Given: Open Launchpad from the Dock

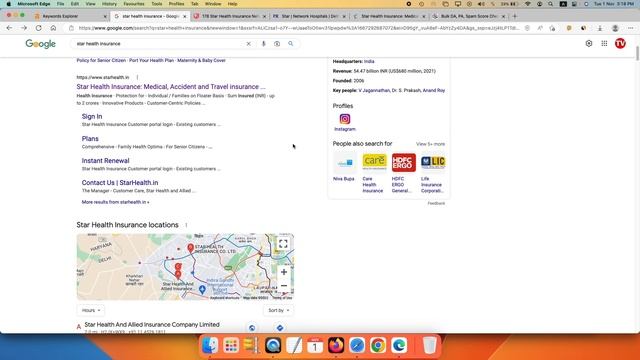Looking at the screenshot, I should pos(231,346).
